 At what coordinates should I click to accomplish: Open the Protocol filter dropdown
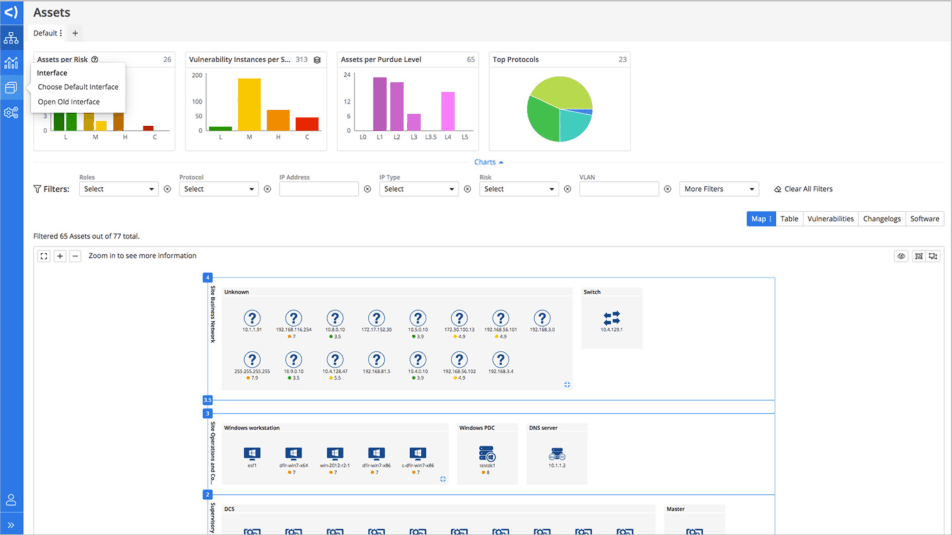(x=219, y=189)
